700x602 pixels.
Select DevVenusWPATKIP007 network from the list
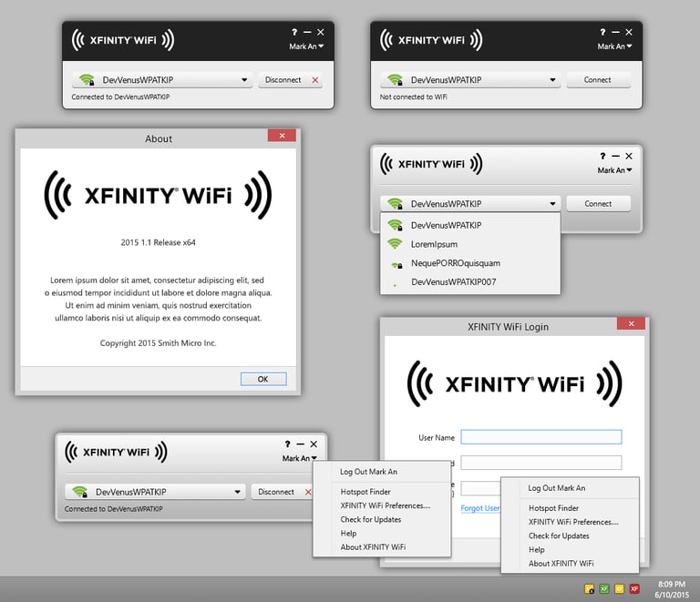pyautogui.click(x=470, y=281)
